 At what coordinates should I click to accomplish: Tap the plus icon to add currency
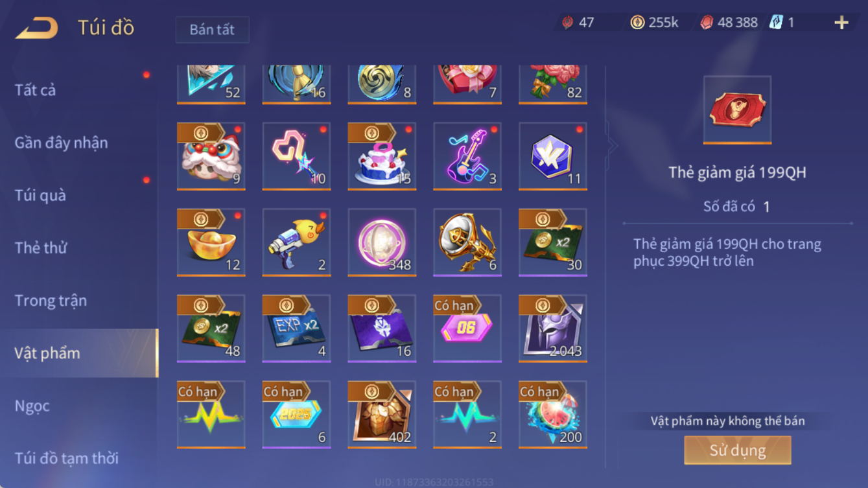coord(841,23)
